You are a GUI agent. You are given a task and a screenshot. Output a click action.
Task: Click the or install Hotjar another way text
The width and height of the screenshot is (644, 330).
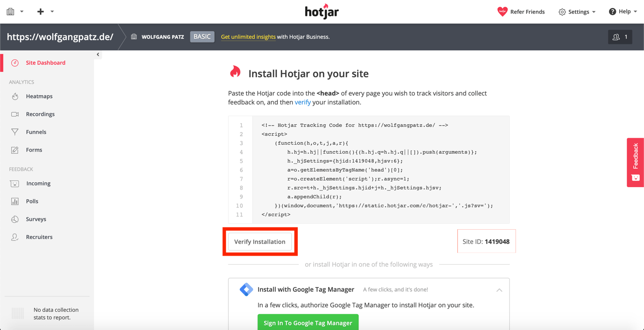pos(369,265)
